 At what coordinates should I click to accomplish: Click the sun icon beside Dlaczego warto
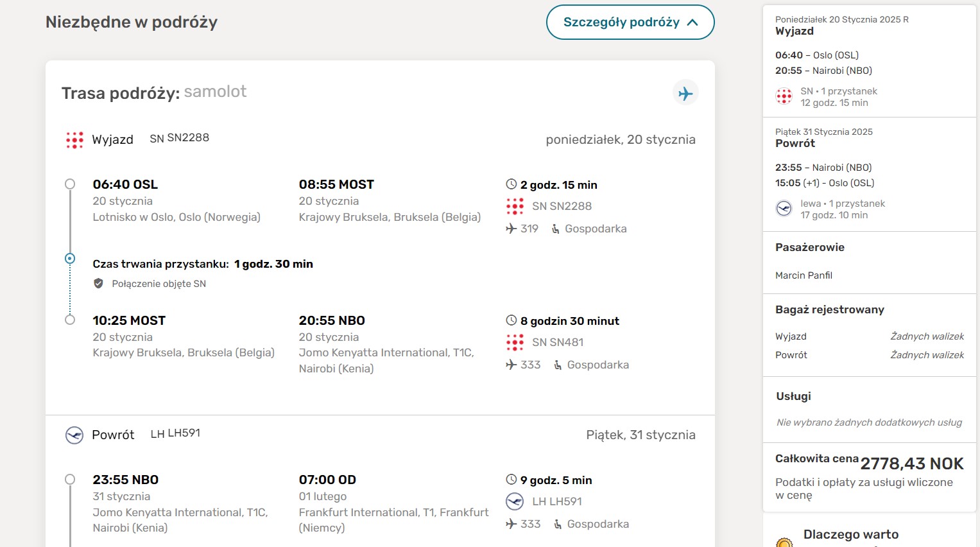click(784, 543)
